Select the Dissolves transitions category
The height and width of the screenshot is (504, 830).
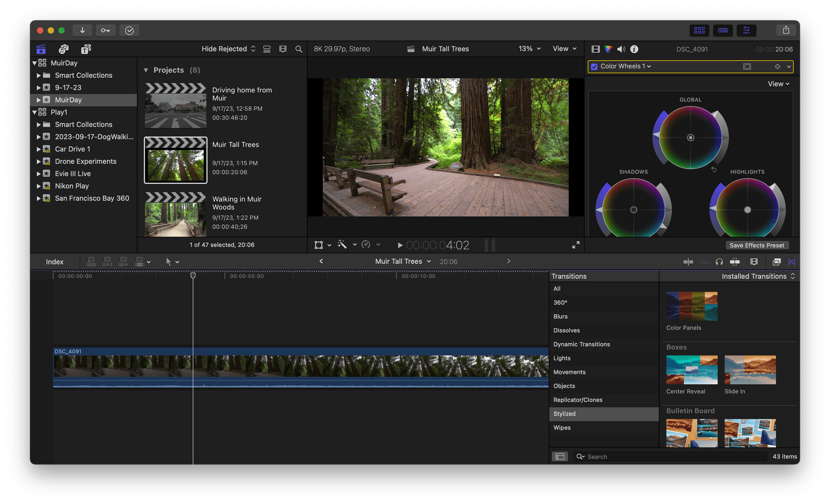point(566,330)
